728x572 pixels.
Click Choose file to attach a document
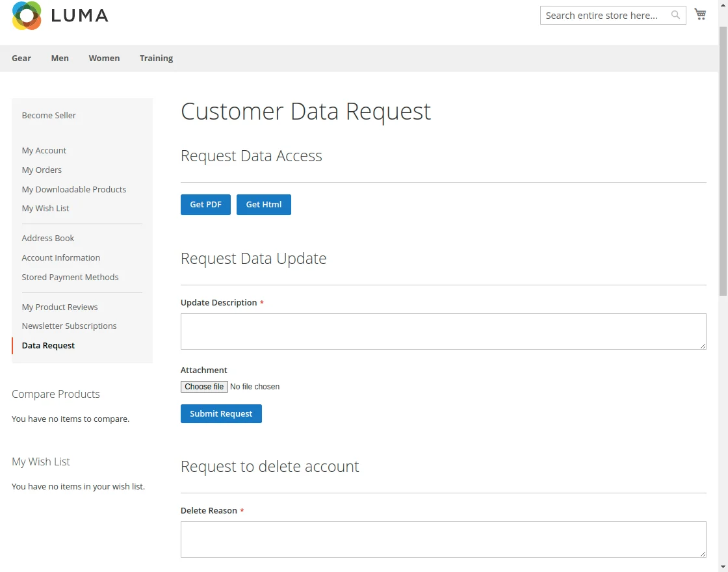(x=203, y=386)
